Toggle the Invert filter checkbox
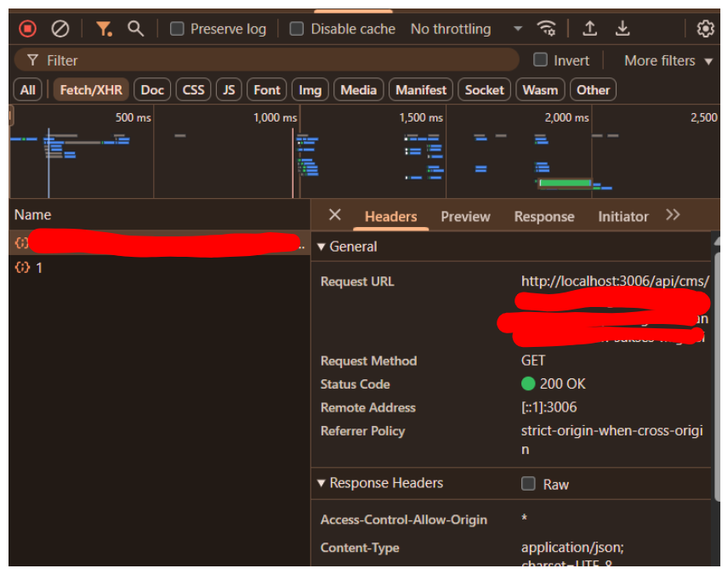728x574 pixels. click(540, 60)
